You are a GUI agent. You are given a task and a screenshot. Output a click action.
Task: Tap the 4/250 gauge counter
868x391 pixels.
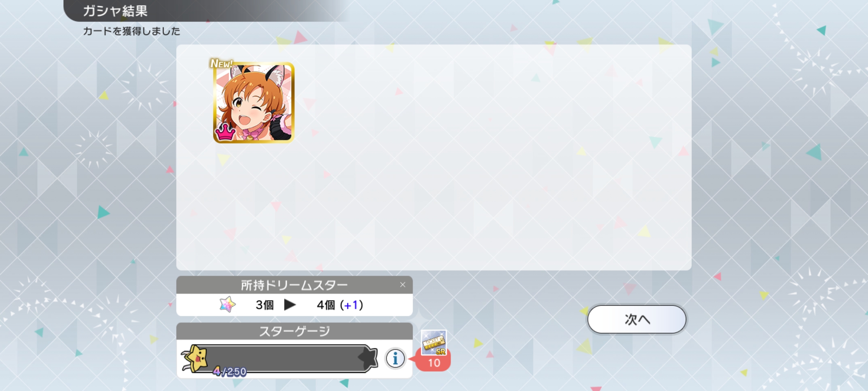pyautogui.click(x=230, y=371)
